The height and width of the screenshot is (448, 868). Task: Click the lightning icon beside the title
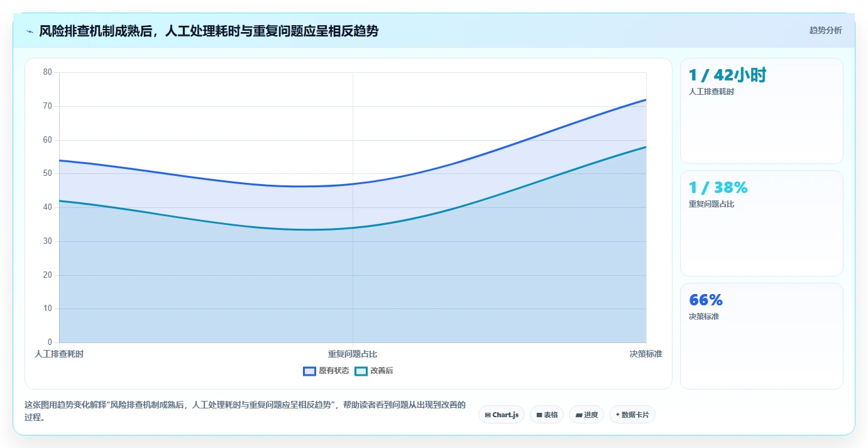[30, 31]
